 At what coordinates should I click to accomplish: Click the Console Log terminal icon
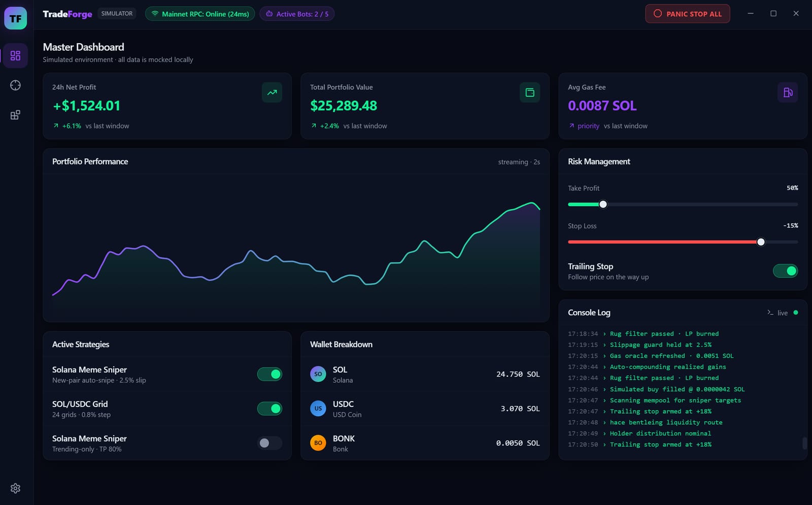click(770, 313)
